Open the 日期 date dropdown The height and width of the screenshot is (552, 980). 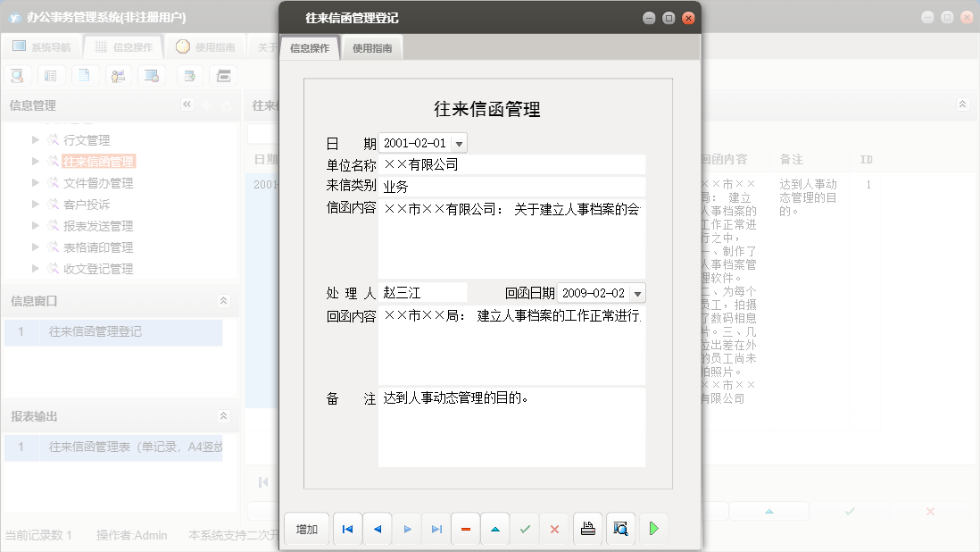coord(459,142)
